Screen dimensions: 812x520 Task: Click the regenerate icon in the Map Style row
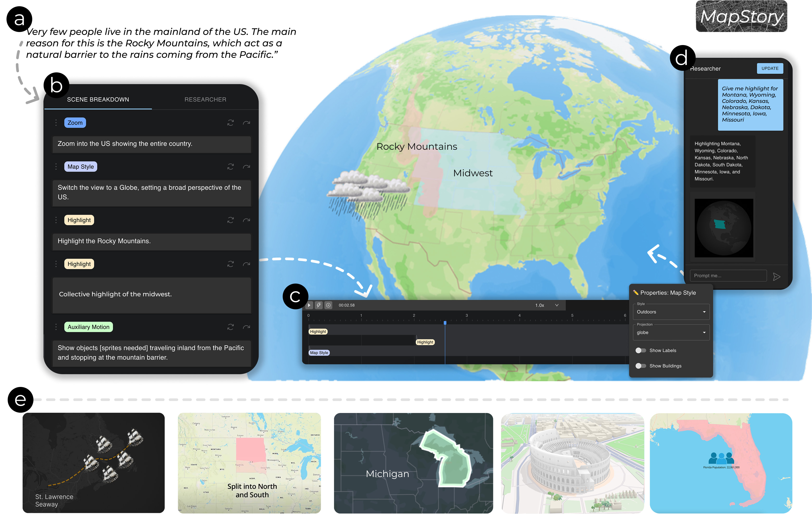click(231, 166)
